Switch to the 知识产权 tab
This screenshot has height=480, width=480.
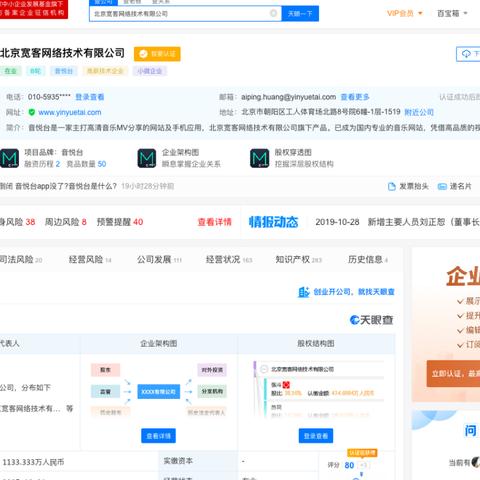click(299, 260)
